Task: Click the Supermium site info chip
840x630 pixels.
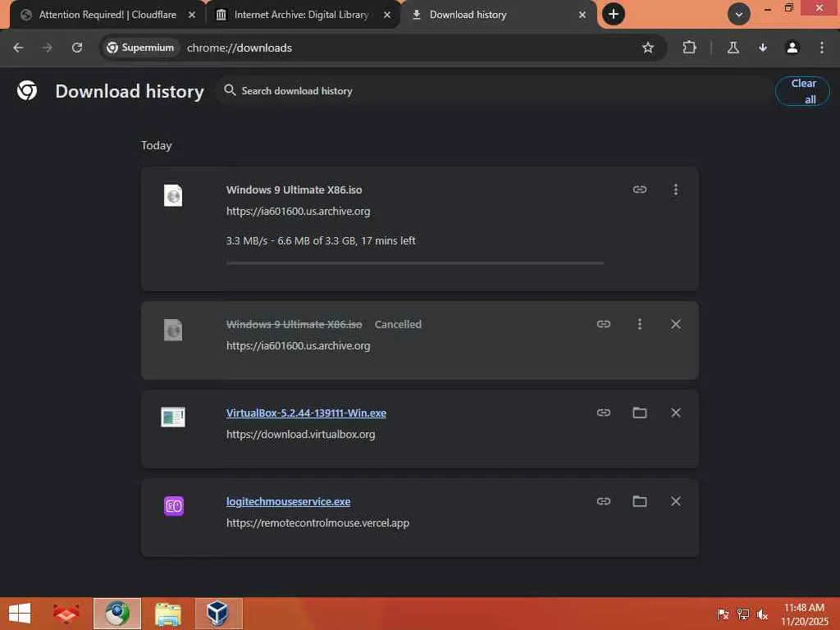Action: pos(140,48)
